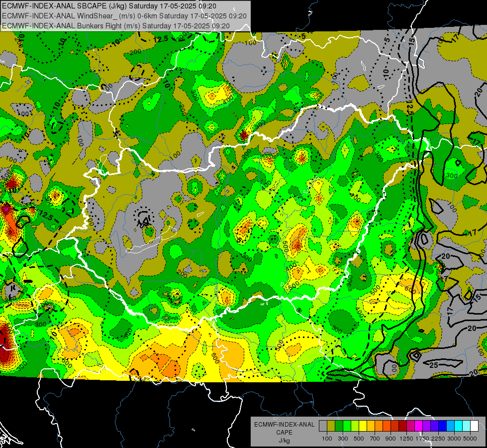Select the olive legend swatch above 100
This screenshot has height=448, width=487.
(331, 426)
